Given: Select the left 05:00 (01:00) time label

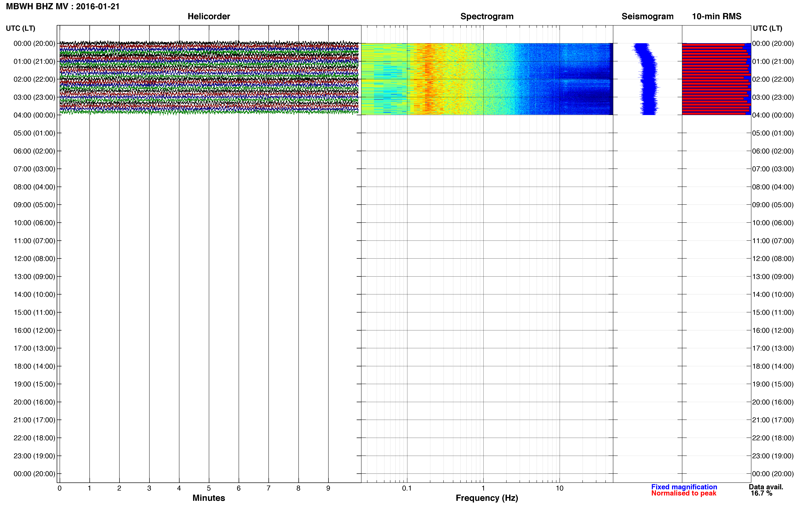Looking at the screenshot, I should (34, 133).
